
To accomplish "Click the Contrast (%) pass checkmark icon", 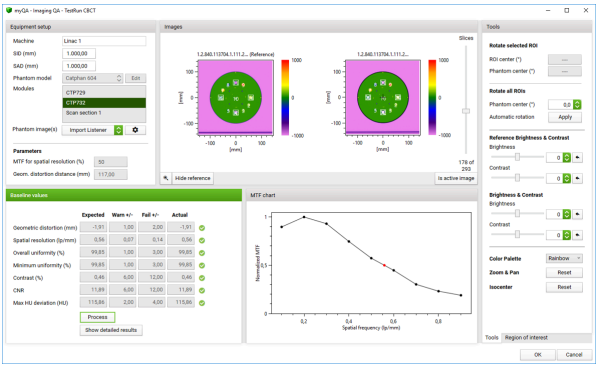I will click(202, 278).
